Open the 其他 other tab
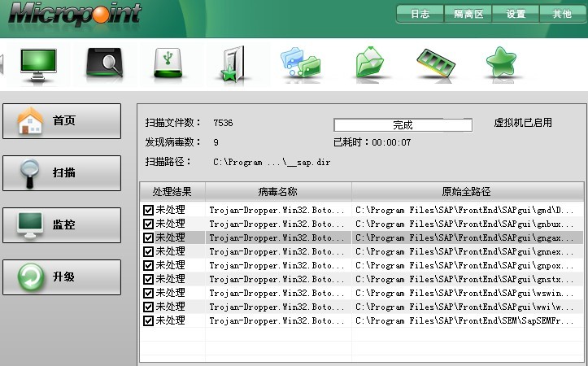The image size is (588, 366). tap(562, 15)
